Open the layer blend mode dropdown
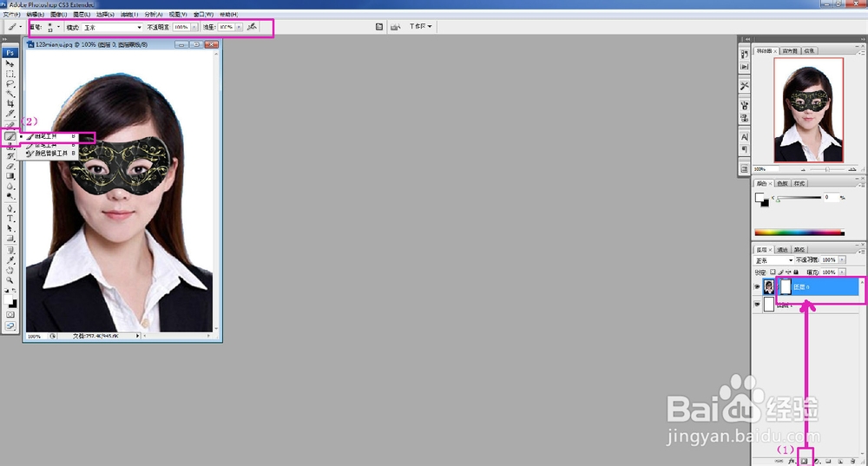Viewport: 868px width, 466px height. click(774, 260)
